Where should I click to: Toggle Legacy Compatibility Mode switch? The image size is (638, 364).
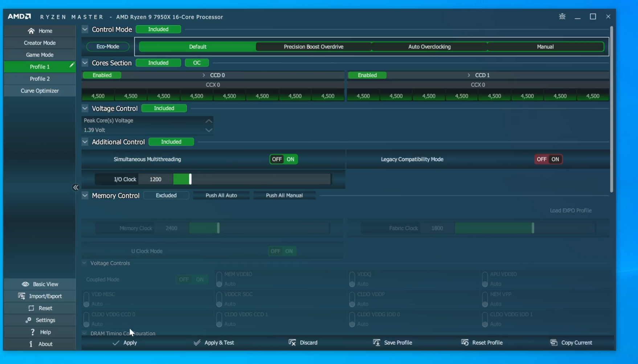click(x=548, y=159)
